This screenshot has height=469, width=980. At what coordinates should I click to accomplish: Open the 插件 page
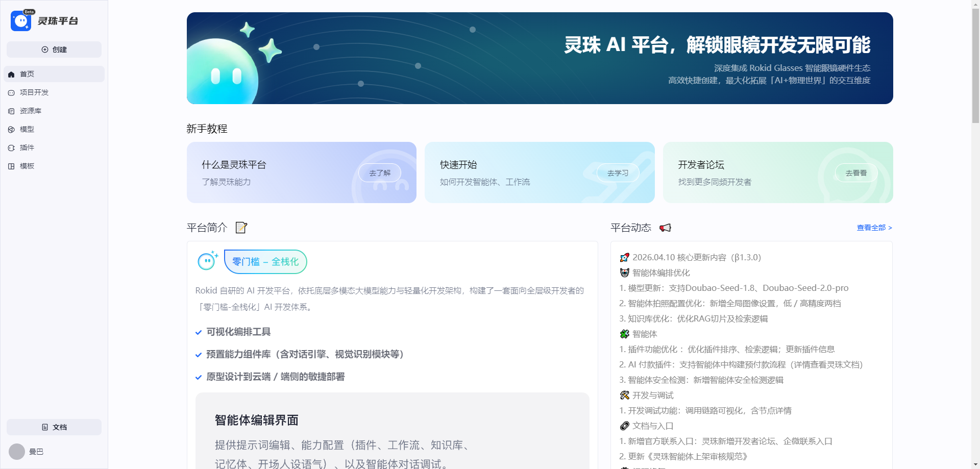[54, 147]
